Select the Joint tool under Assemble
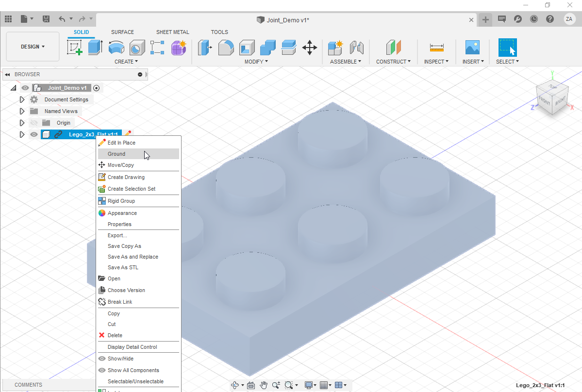The height and width of the screenshot is (392, 582). click(x=357, y=47)
